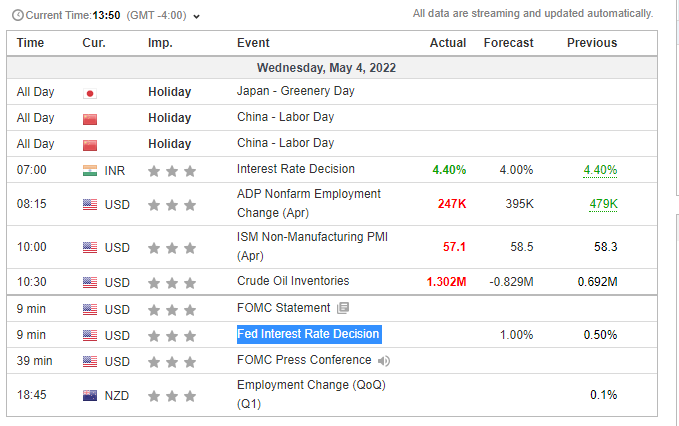Click the revised previous value 479K
679x426 pixels.
(603, 204)
